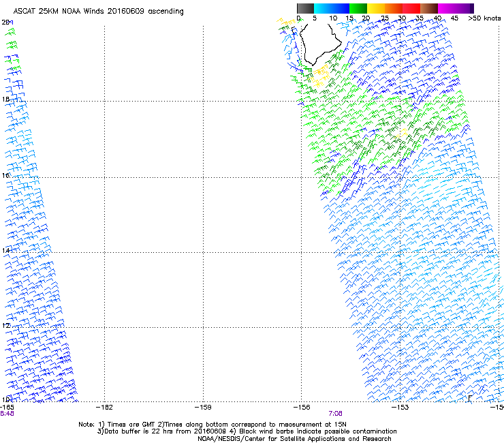Pick the green 15–20 knots color segment
Viewport: 504px width, 443px height.
click(358, 8)
